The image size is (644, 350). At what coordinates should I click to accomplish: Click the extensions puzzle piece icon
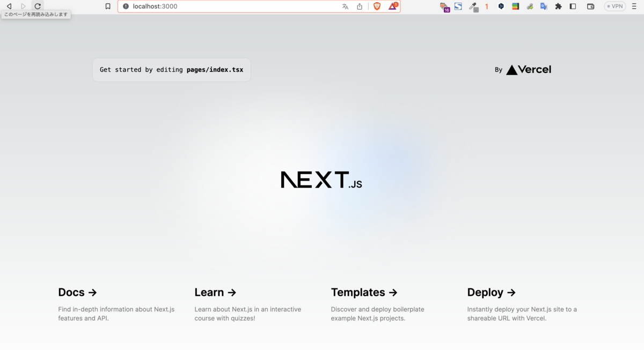click(558, 6)
